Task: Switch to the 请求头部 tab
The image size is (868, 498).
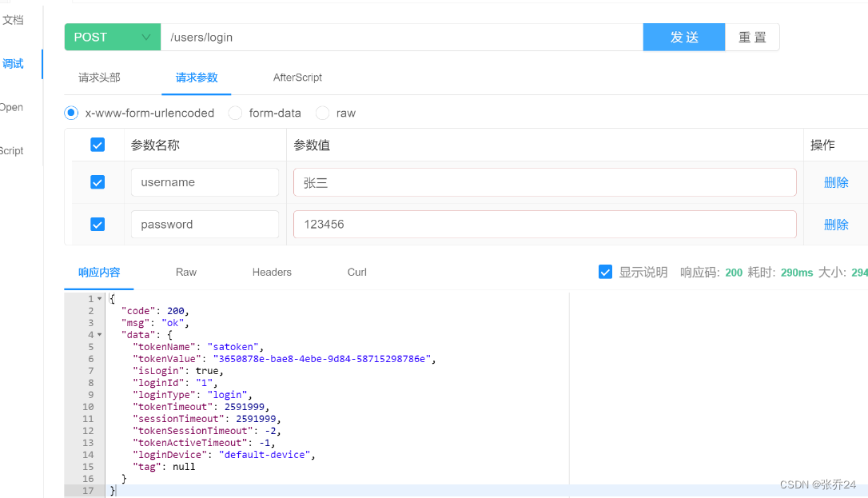Action: (x=98, y=78)
